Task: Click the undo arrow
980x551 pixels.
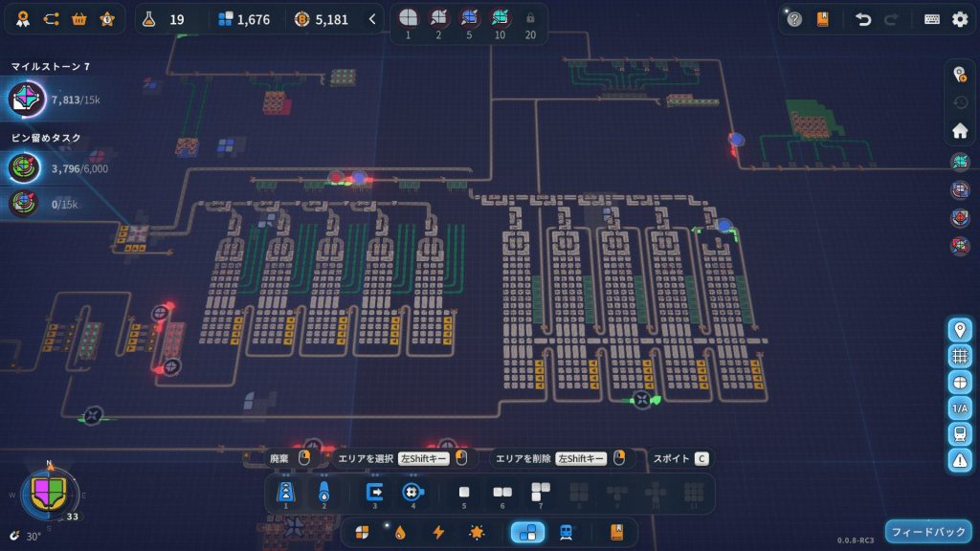Action: [x=863, y=19]
